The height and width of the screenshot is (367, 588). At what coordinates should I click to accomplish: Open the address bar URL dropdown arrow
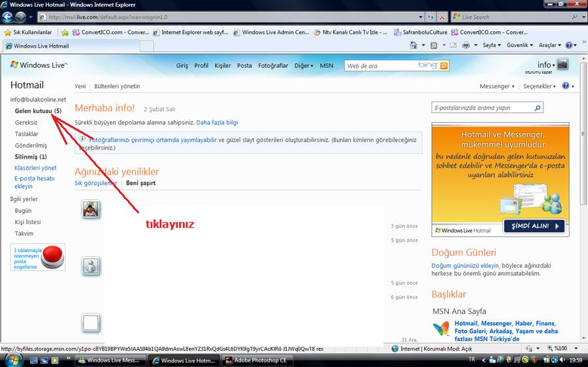(421, 17)
